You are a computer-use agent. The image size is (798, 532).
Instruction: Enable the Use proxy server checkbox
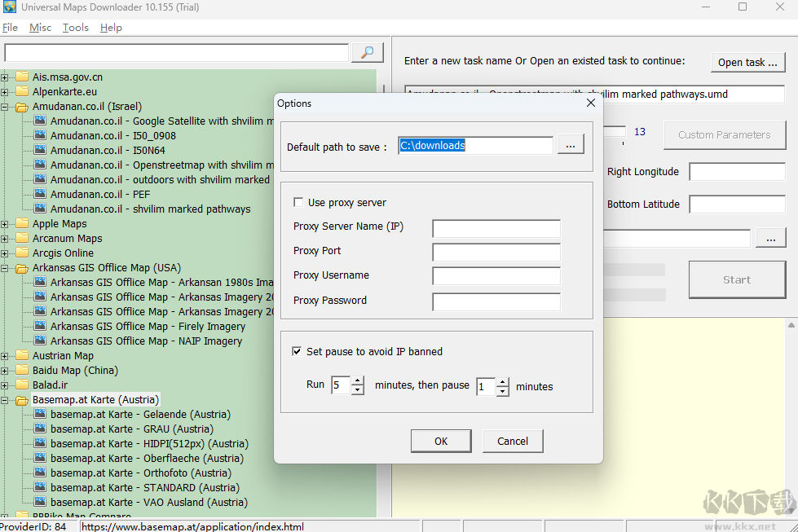[300, 202]
